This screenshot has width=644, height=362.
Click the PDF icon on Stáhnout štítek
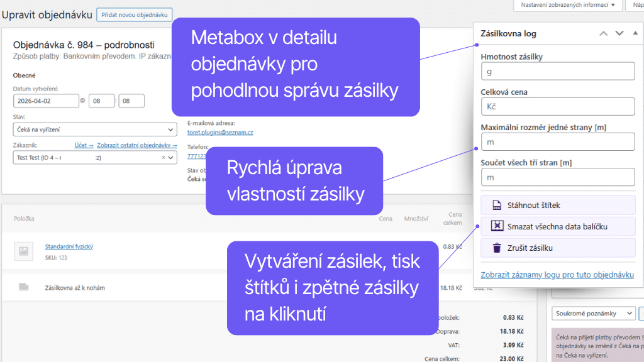[x=497, y=205]
